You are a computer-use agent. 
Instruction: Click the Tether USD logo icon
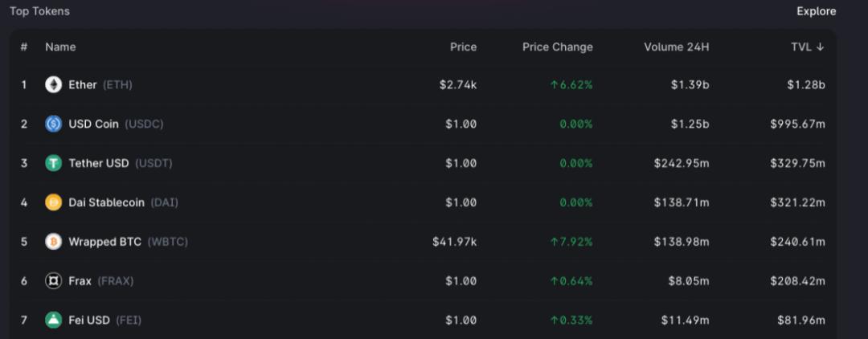click(x=53, y=163)
